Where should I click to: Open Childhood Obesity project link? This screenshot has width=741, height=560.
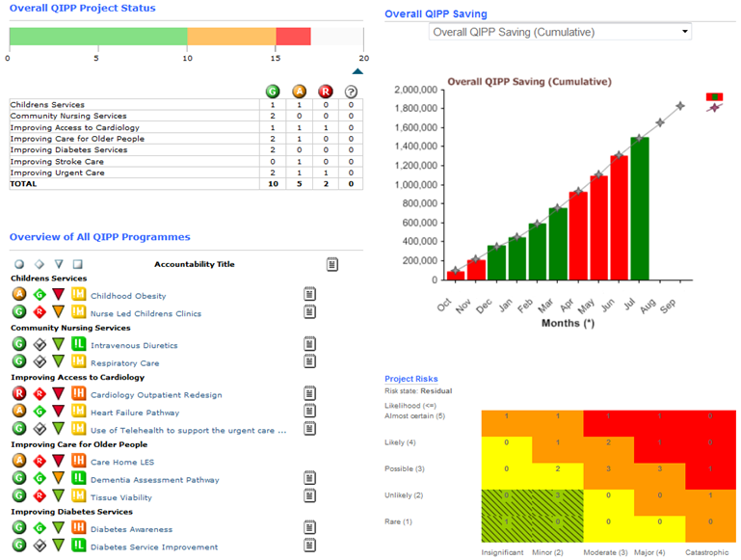pos(128,296)
